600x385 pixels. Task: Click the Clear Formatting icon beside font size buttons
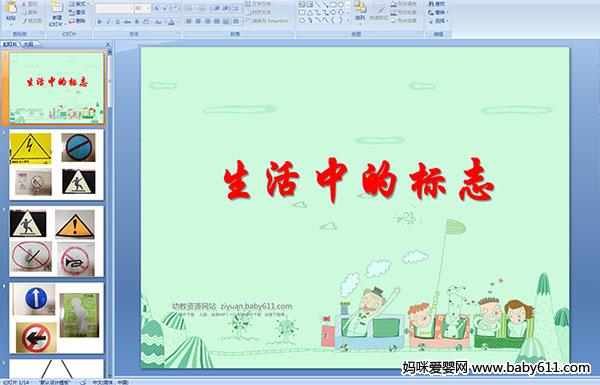coord(175,8)
